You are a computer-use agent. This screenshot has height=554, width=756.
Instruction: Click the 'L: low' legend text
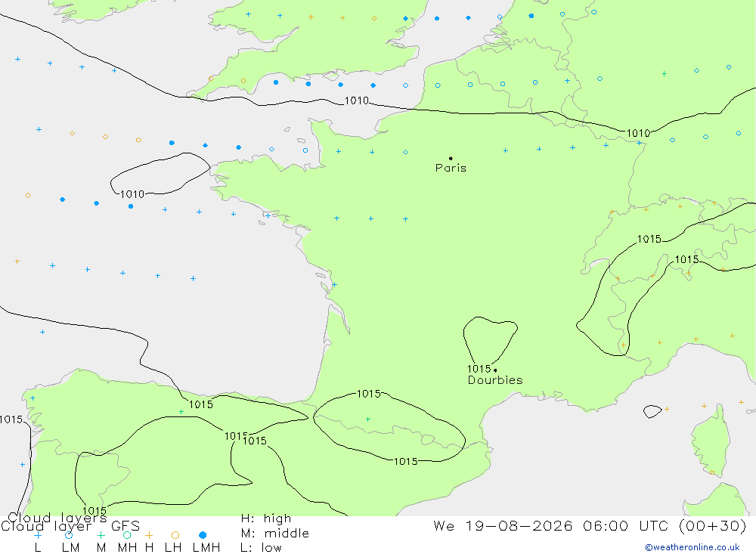click(261, 548)
